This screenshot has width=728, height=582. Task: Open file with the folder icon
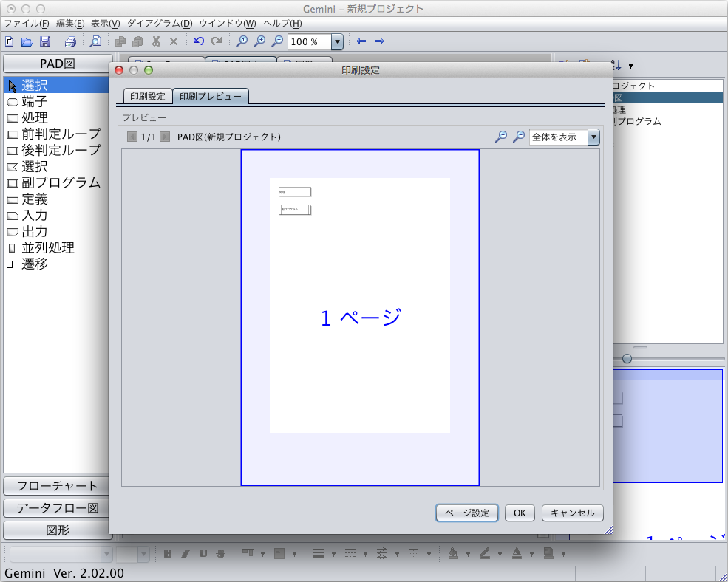click(x=27, y=41)
